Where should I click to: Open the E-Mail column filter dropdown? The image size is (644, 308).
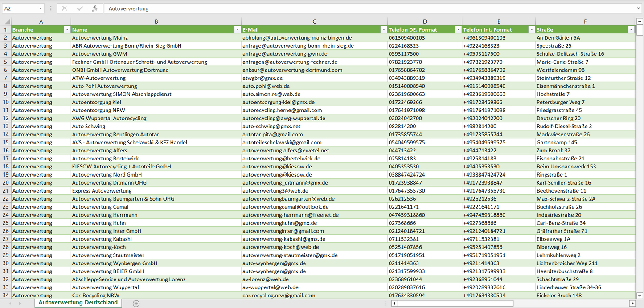(383, 29)
